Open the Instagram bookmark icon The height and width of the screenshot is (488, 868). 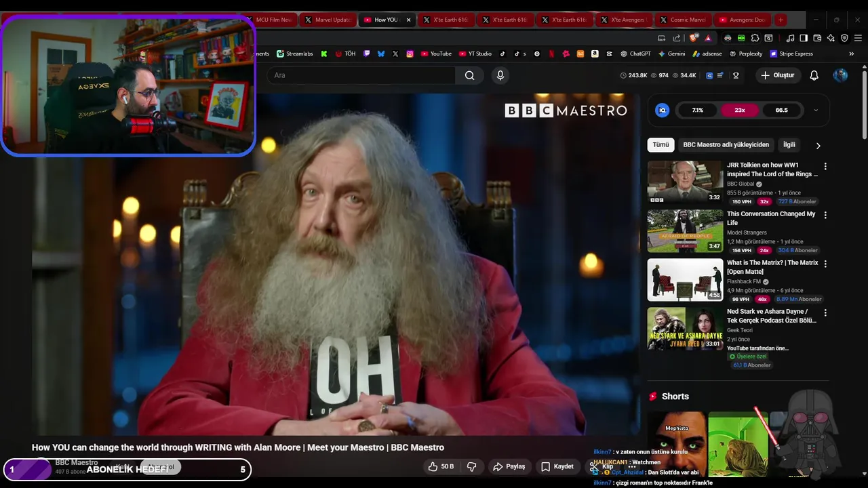click(x=410, y=54)
